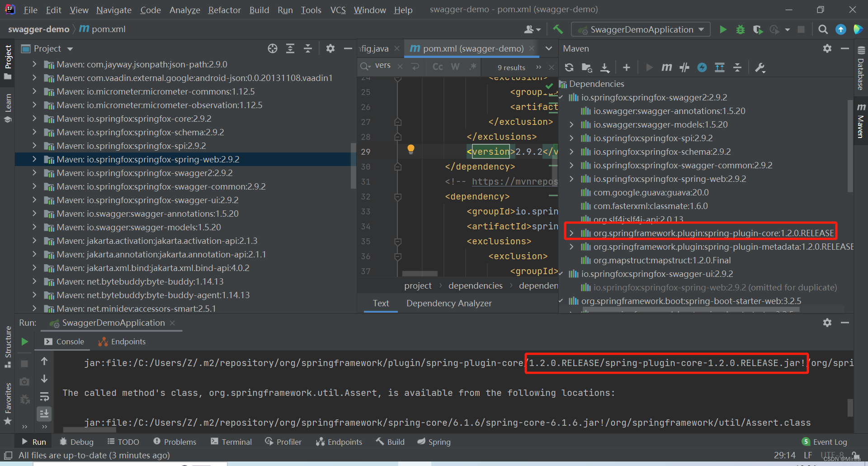
Task: Open Spring tool window
Action: point(434,442)
